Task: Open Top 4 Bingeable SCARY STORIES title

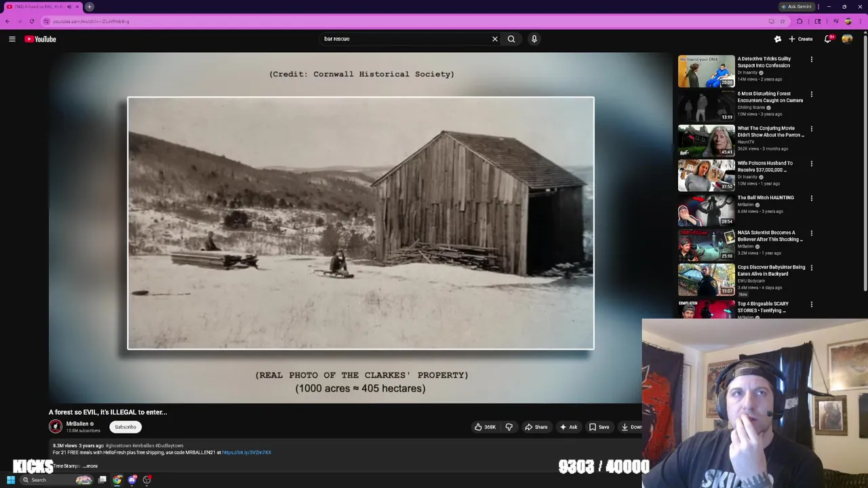Action: pos(763,307)
